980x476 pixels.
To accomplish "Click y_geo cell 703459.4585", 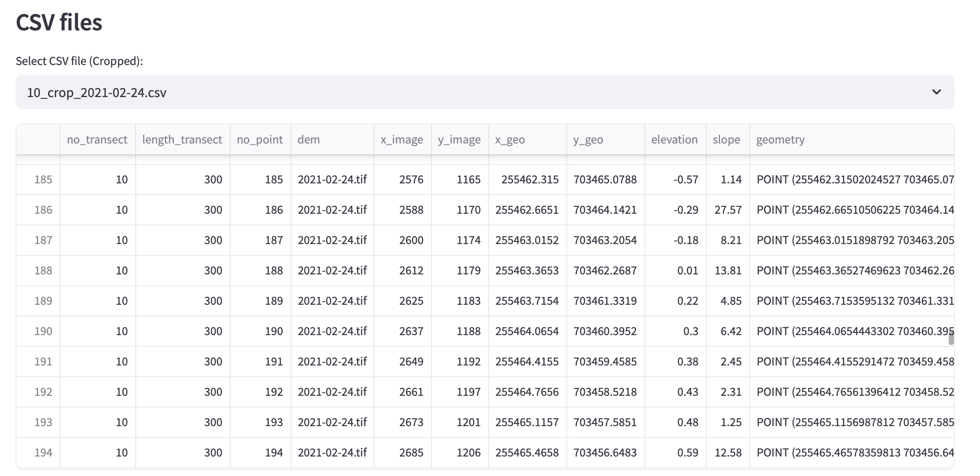I will [606, 362].
